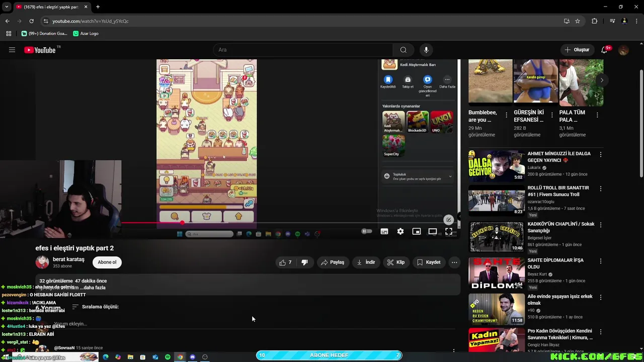Click the İndir download button
The width and height of the screenshot is (644, 362).
click(366, 262)
